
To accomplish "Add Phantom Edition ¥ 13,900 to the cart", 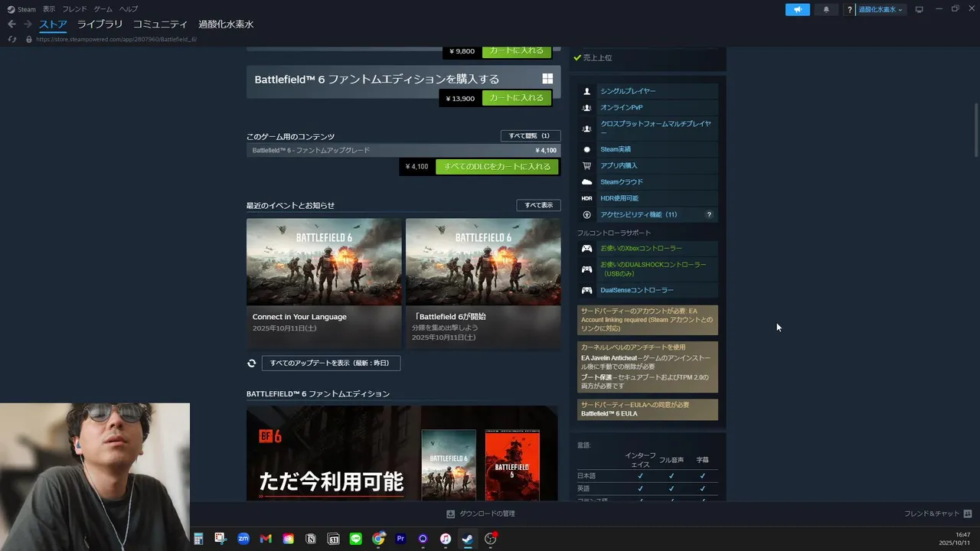I will coord(517,98).
